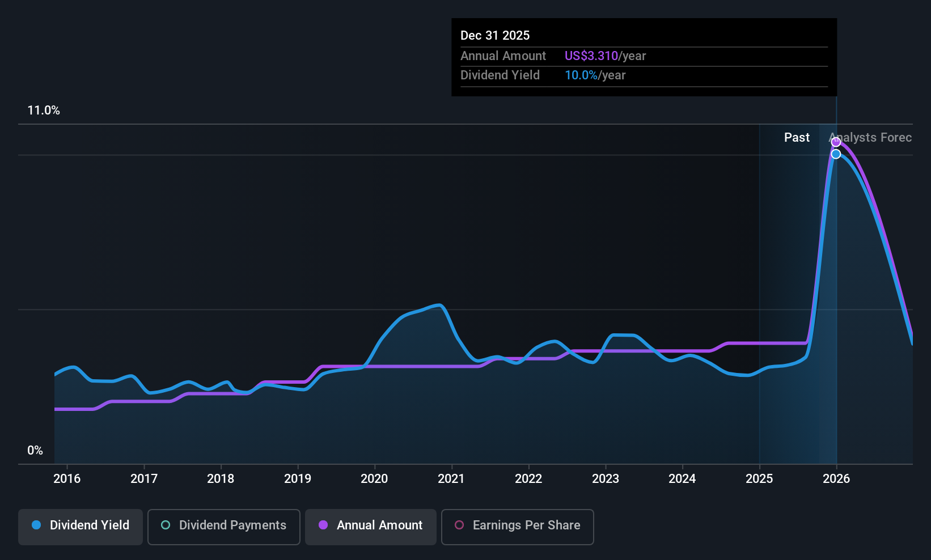Click the purple Annual Amount data point marker
This screenshot has height=560, width=931.
(x=836, y=142)
